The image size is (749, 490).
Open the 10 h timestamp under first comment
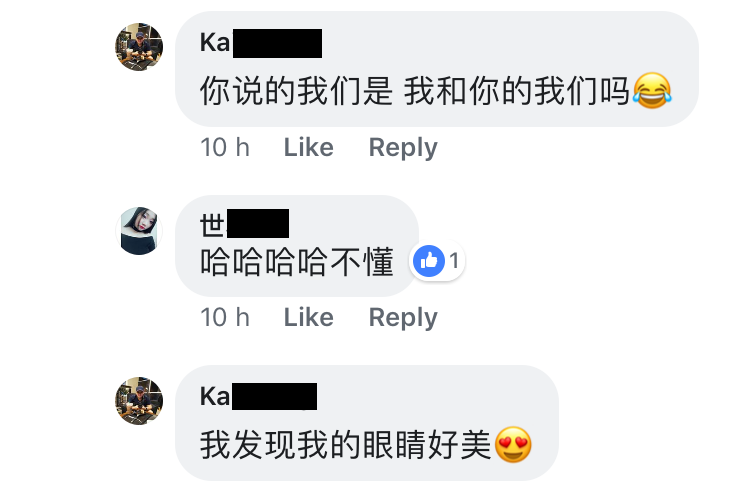225,147
